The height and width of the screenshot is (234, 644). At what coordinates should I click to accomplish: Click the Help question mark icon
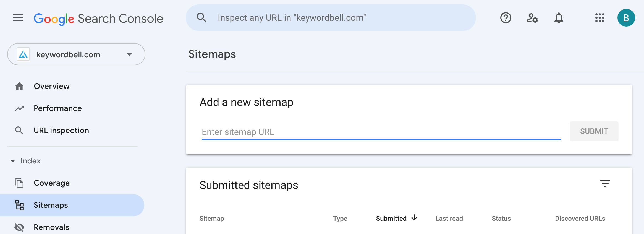(x=506, y=18)
